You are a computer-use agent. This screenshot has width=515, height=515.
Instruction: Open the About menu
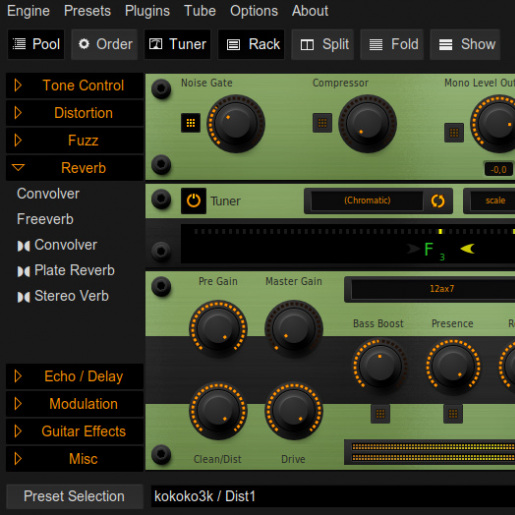[x=310, y=11]
